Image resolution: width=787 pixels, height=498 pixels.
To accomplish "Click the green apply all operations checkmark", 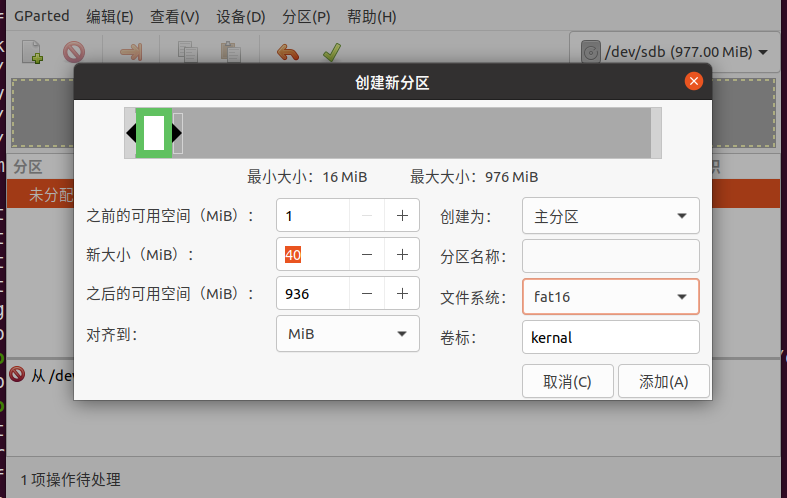I will click(x=332, y=52).
